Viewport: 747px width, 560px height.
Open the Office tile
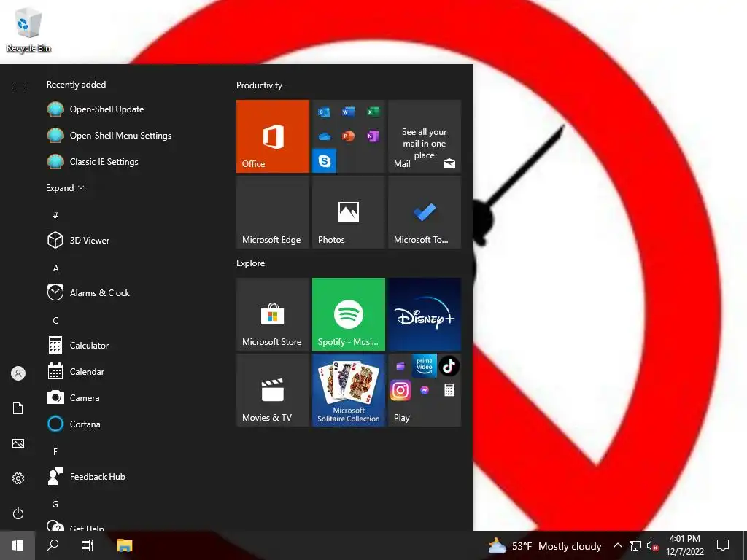[x=273, y=136]
